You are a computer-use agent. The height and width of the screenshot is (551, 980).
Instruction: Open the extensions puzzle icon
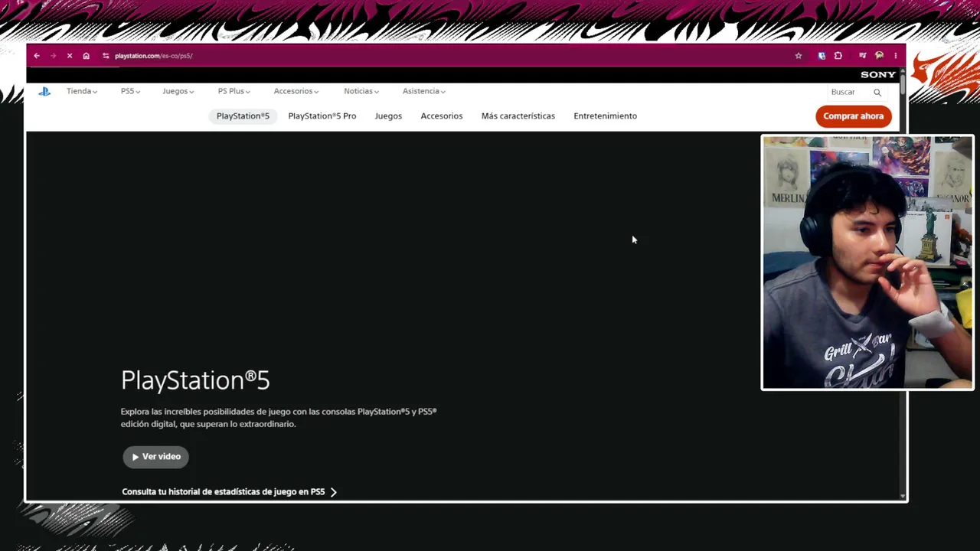pyautogui.click(x=838, y=56)
